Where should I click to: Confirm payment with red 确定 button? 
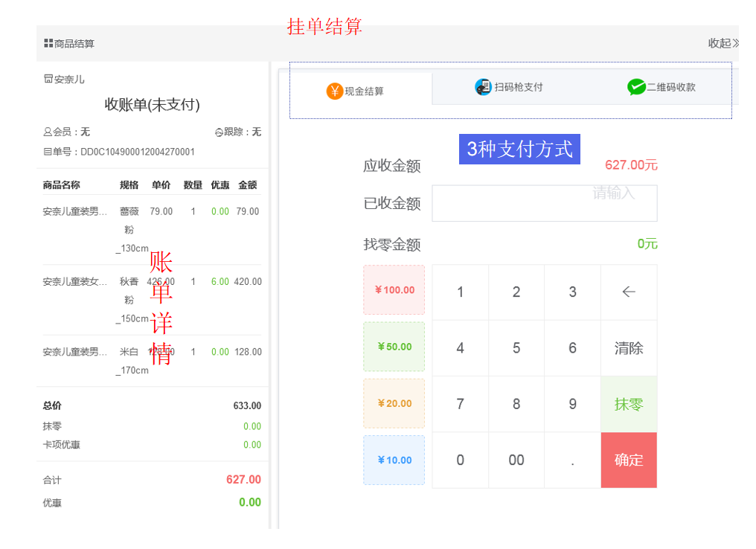(x=629, y=460)
